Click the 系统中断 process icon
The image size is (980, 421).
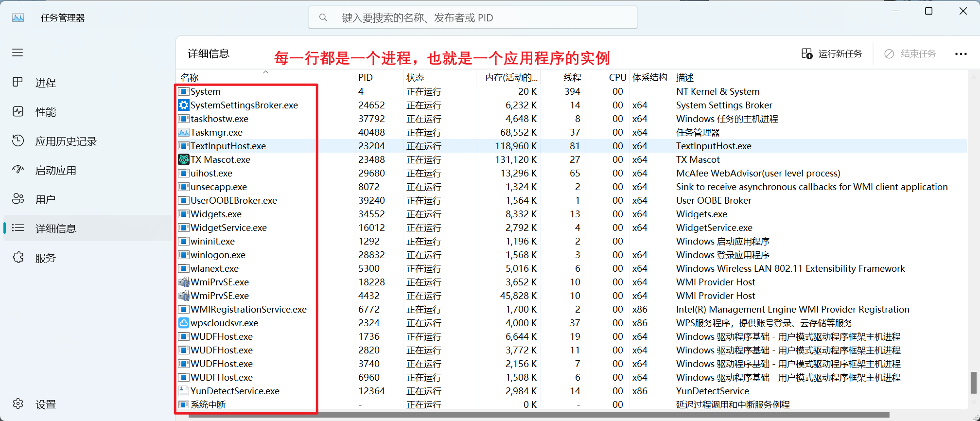[184, 404]
